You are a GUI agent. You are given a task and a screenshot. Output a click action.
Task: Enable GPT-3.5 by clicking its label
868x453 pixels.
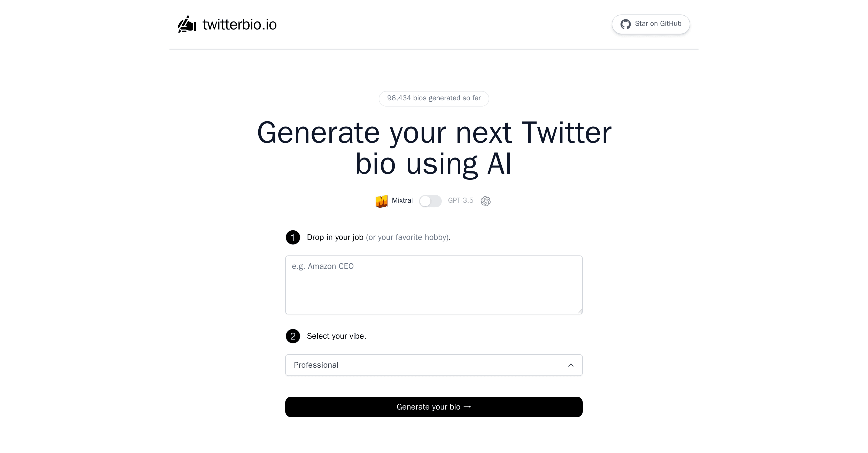point(461,200)
